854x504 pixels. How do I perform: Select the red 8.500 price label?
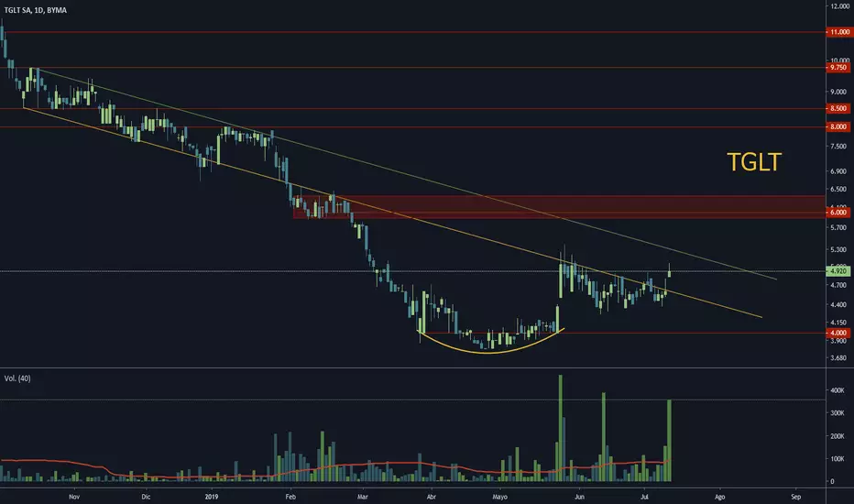click(838, 108)
